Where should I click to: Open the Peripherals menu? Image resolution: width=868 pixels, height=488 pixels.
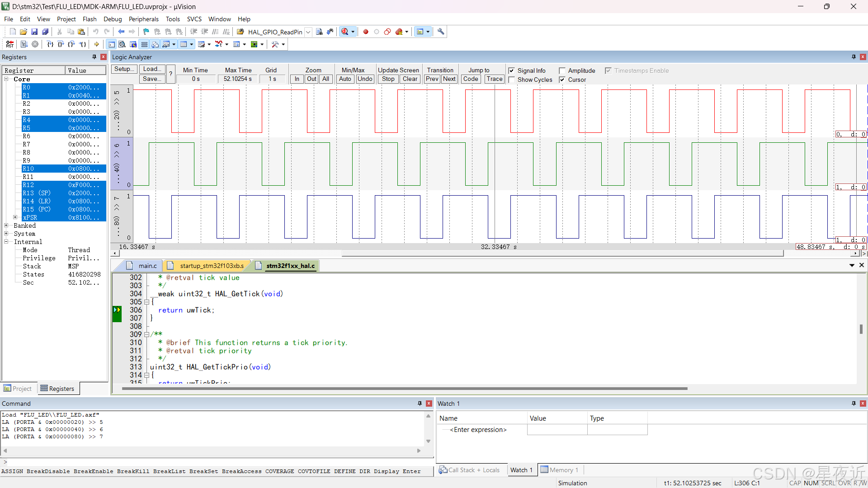(x=143, y=19)
